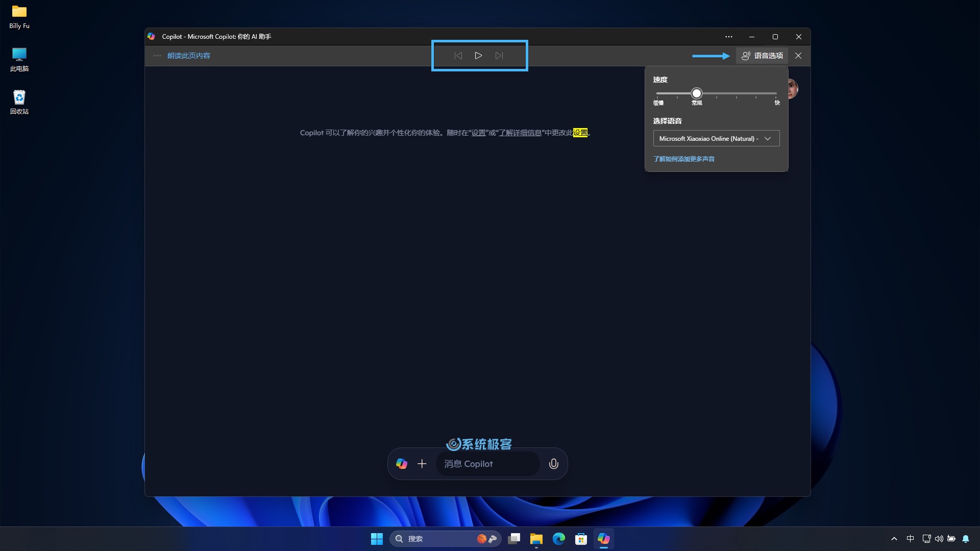Open the Microsoft Xiaoxiao voice dropdown
The width and height of the screenshot is (980, 551).
(x=716, y=138)
